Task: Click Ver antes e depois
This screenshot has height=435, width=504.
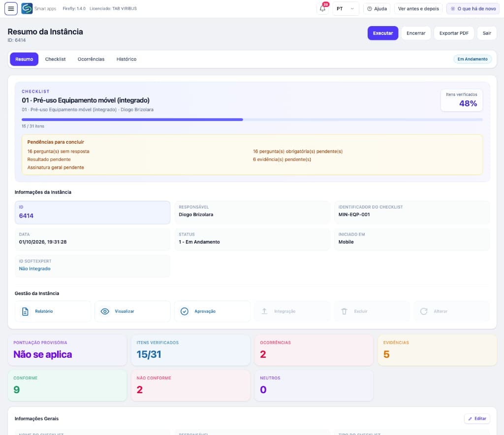Action: 418,9
